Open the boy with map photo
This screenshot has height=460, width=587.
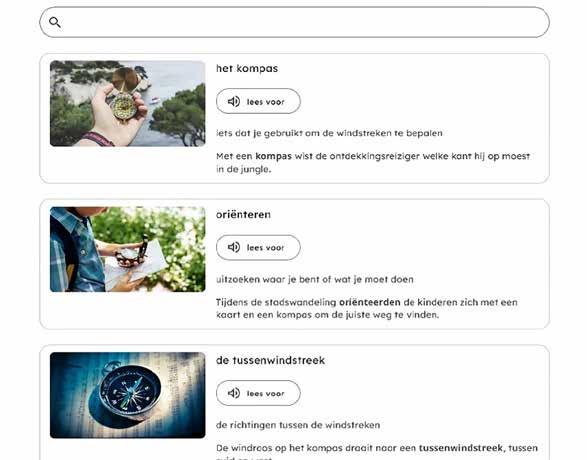coord(128,249)
